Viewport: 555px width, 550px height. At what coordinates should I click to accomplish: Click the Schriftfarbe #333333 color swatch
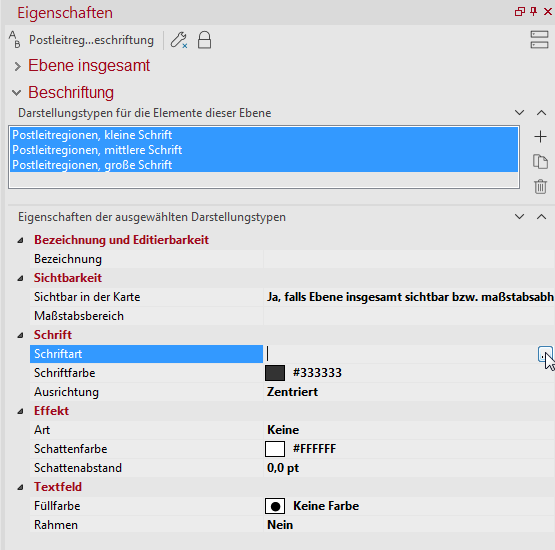pyautogui.click(x=275, y=373)
